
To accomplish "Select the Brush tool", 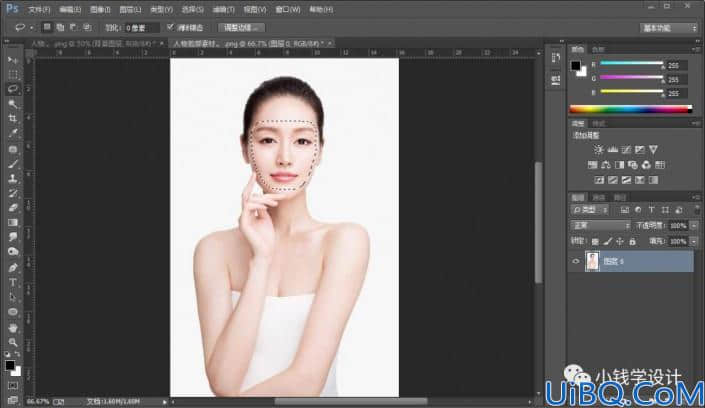I will click(x=13, y=164).
